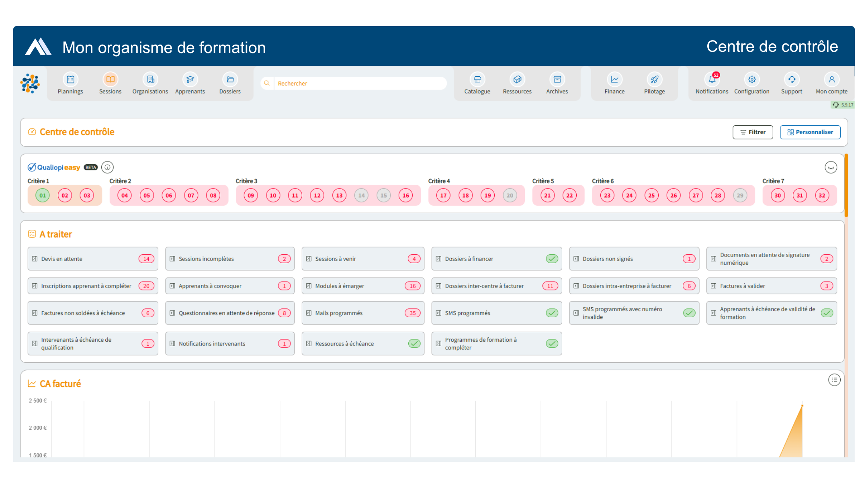Screen dimensions: 868x488
Task: Open SMS programmés avec numéro invalide
Action: click(634, 313)
